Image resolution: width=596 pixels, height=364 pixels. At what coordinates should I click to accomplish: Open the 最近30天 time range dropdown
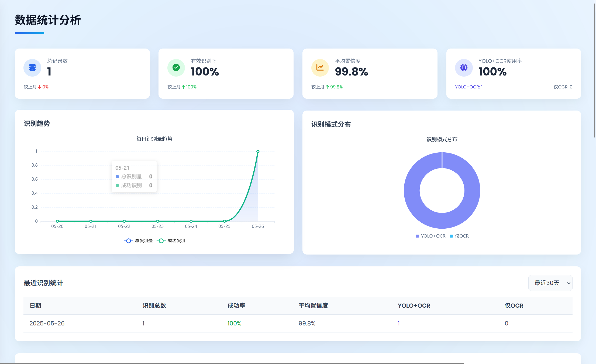click(x=550, y=283)
